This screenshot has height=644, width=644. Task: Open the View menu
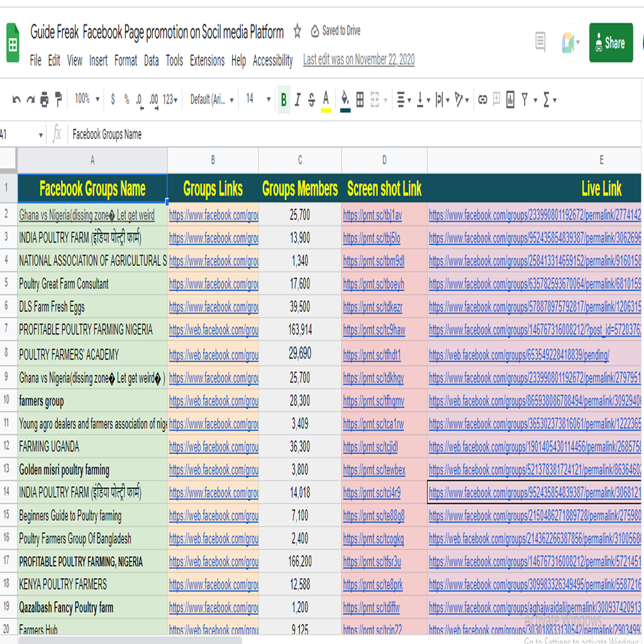(75, 61)
